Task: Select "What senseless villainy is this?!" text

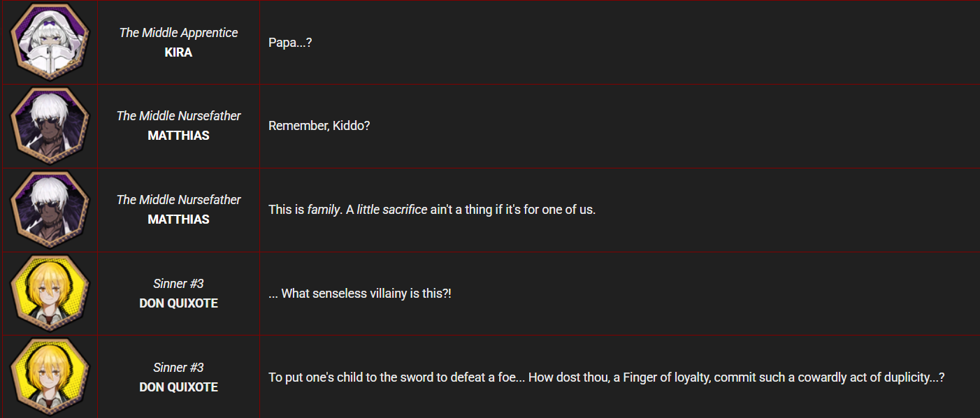Action: pos(360,294)
